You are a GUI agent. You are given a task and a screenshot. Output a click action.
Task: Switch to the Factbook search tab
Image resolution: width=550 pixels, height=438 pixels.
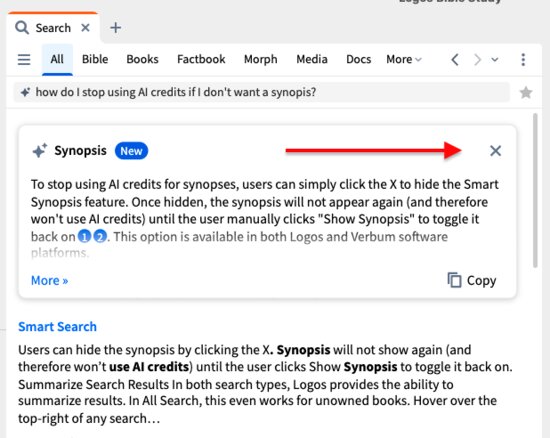(x=201, y=59)
